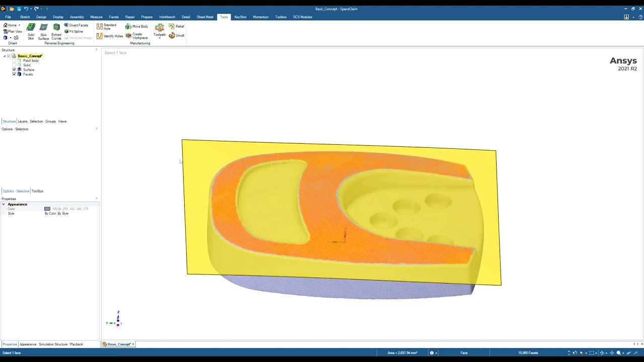Close the Basic_Concept document tab
The height and width of the screenshot is (362, 644).
pos(133,344)
